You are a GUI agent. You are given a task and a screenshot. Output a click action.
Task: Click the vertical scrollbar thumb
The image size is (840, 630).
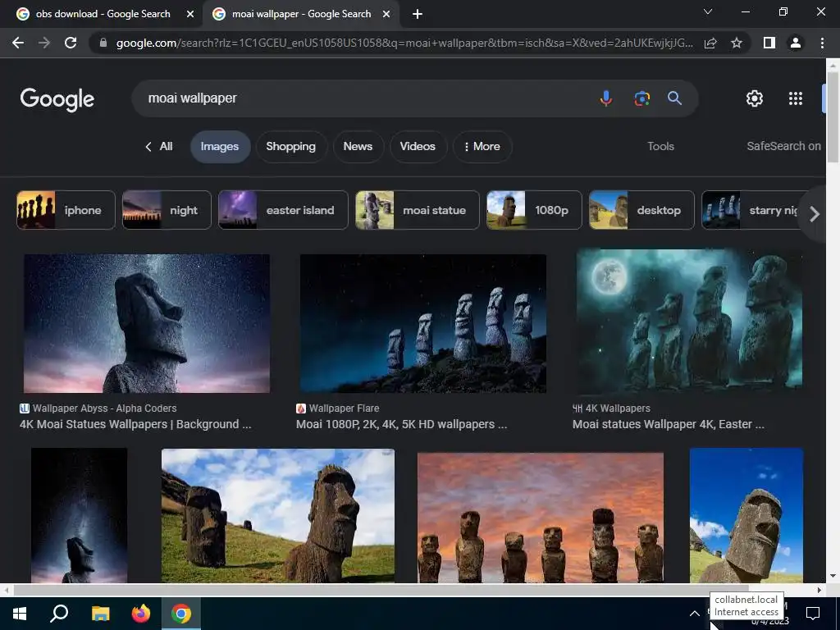click(x=833, y=116)
